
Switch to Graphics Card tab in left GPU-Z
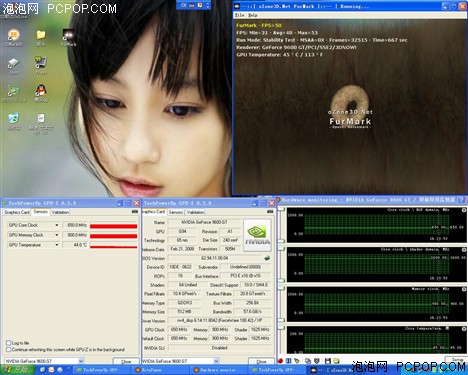click(17, 212)
